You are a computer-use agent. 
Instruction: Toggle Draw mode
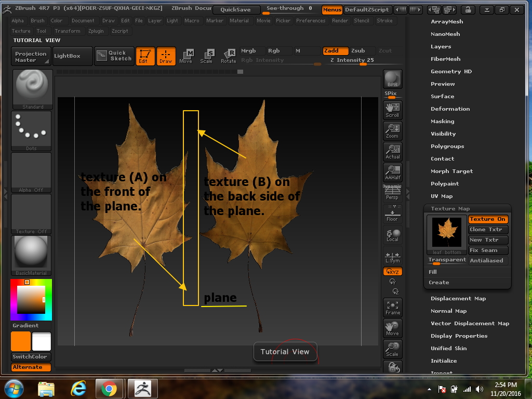[x=166, y=56]
